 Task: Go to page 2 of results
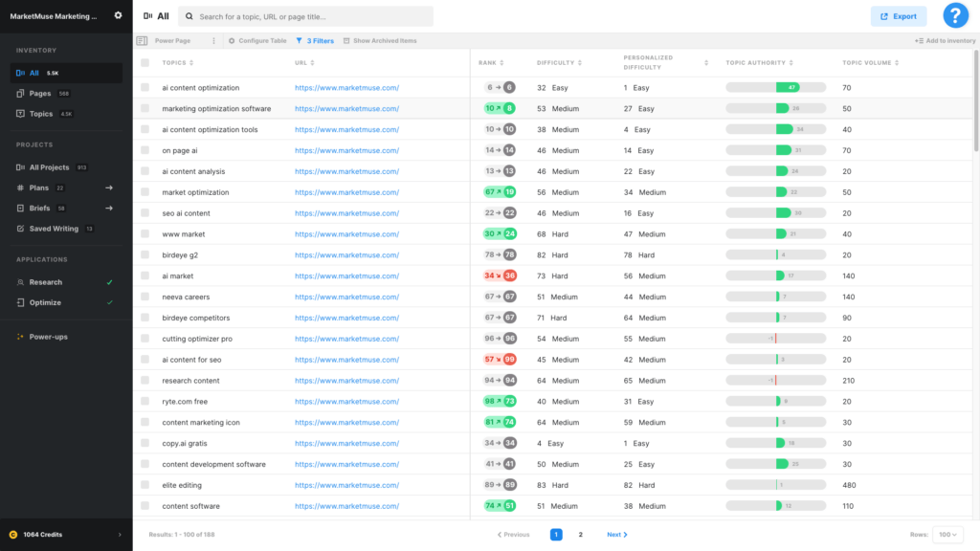click(581, 535)
